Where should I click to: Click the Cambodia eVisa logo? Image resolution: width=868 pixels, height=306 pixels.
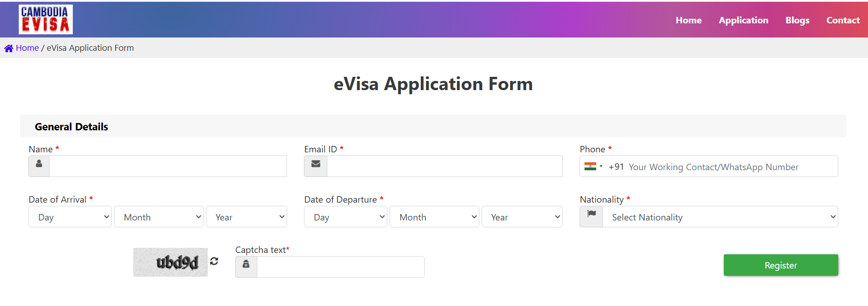(45, 20)
